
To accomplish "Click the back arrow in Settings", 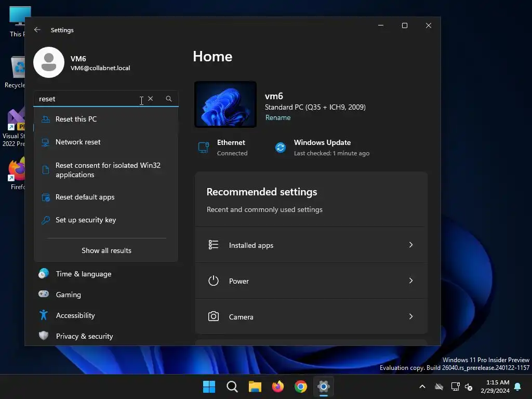I will click(37, 30).
